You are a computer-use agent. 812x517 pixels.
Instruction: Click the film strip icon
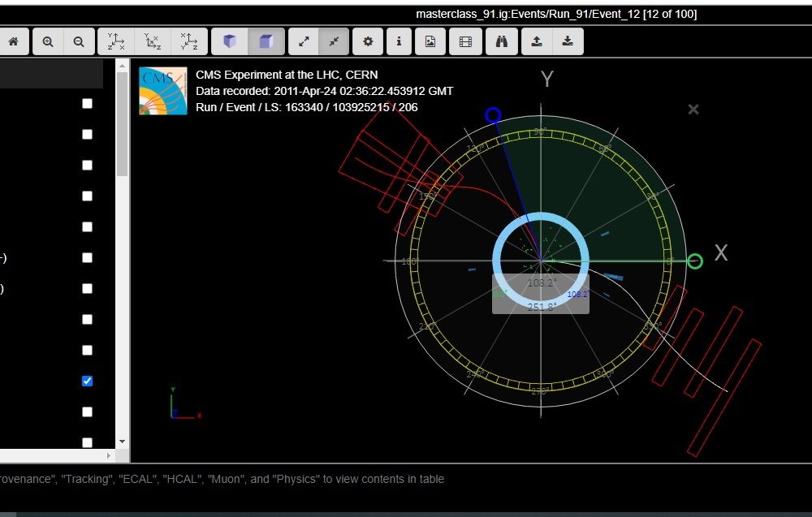tap(465, 41)
